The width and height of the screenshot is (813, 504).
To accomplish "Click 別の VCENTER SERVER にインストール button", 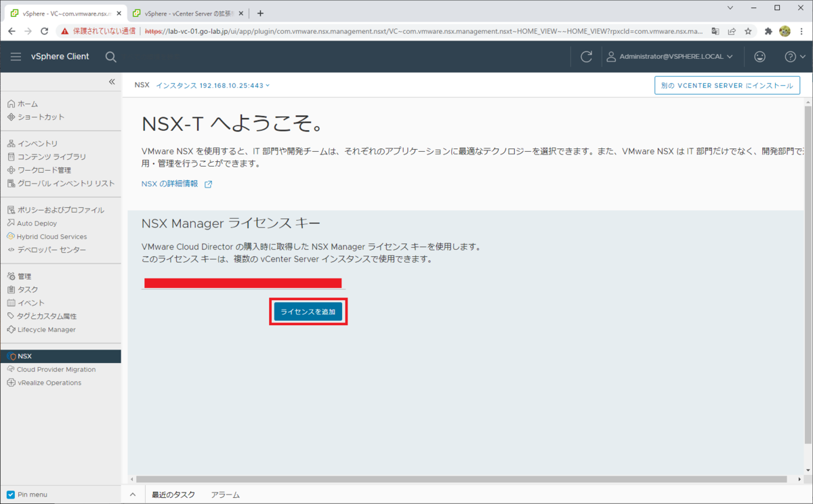I will click(727, 86).
